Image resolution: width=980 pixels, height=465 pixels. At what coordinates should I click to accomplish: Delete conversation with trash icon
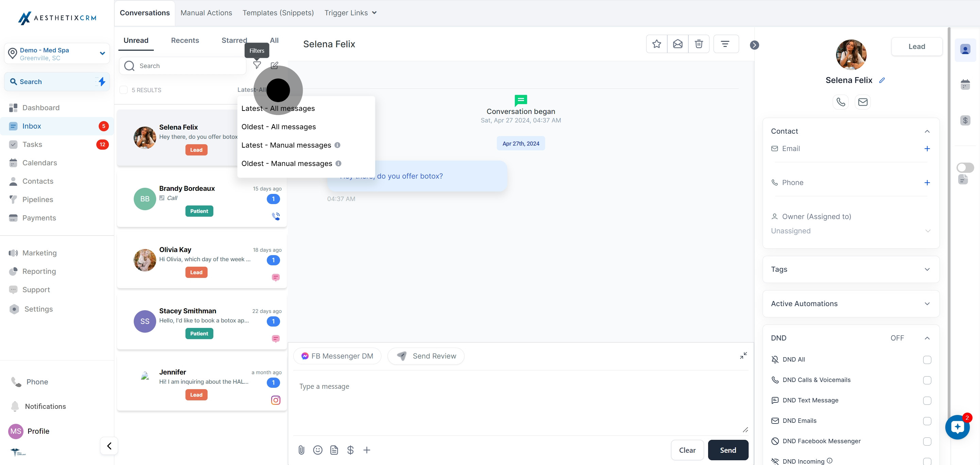(699, 44)
